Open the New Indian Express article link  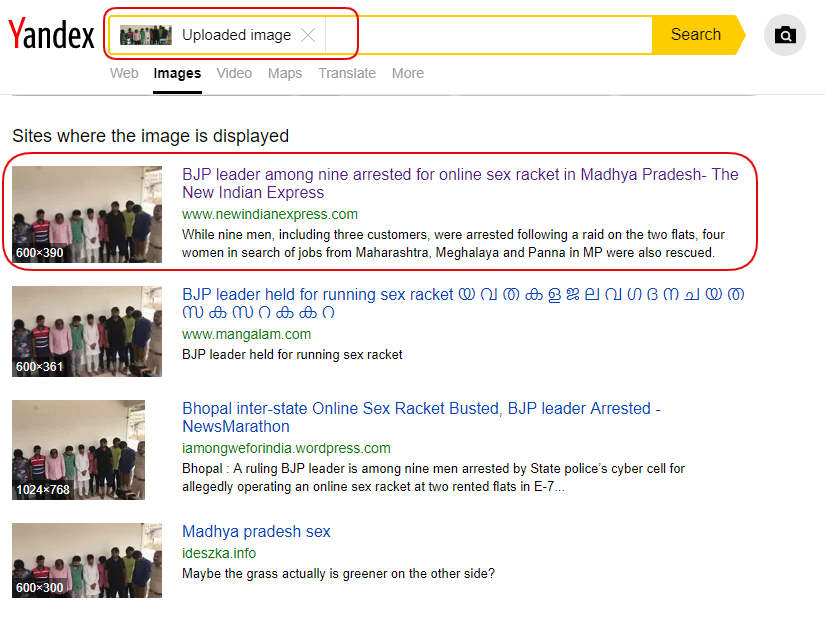[x=460, y=183]
